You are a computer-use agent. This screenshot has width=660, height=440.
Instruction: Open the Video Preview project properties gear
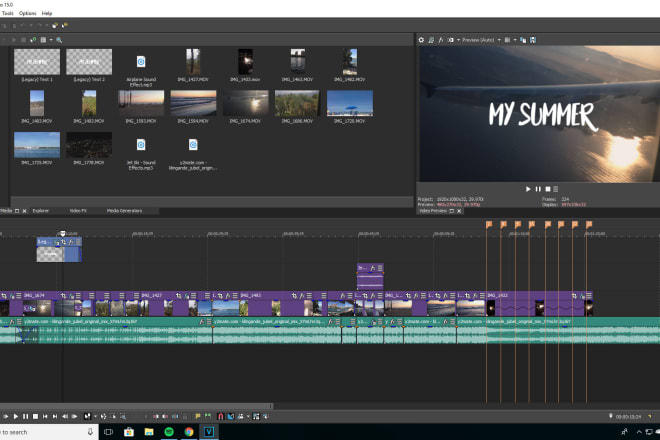tap(421, 40)
